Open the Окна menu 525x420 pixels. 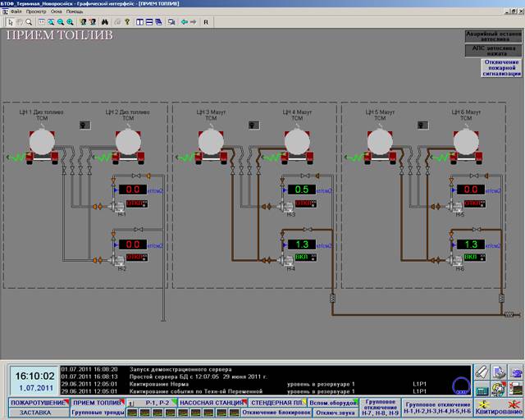pyautogui.click(x=57, y=12)
